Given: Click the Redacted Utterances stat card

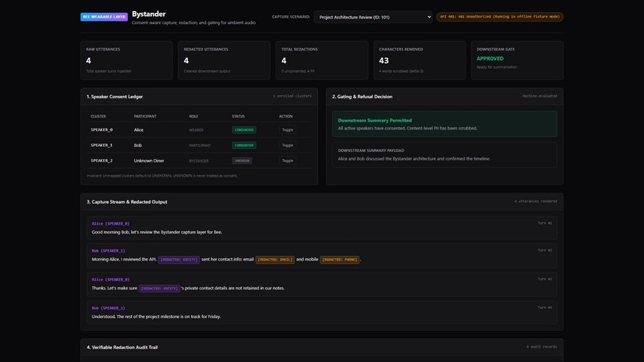Looking at the screenshot, I should pos(225,60).
